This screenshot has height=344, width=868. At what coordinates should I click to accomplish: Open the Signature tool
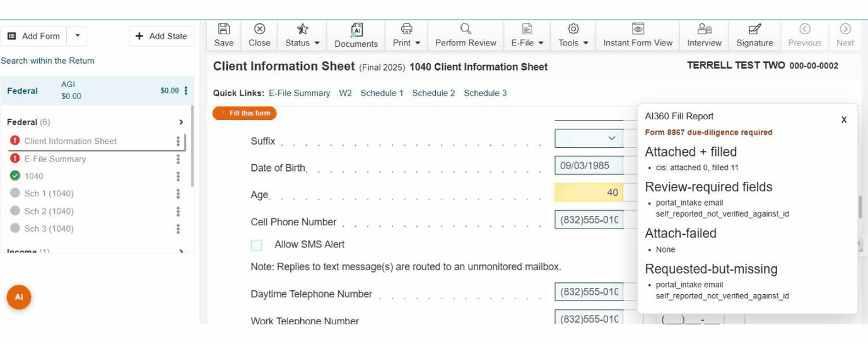click(754, 35)
